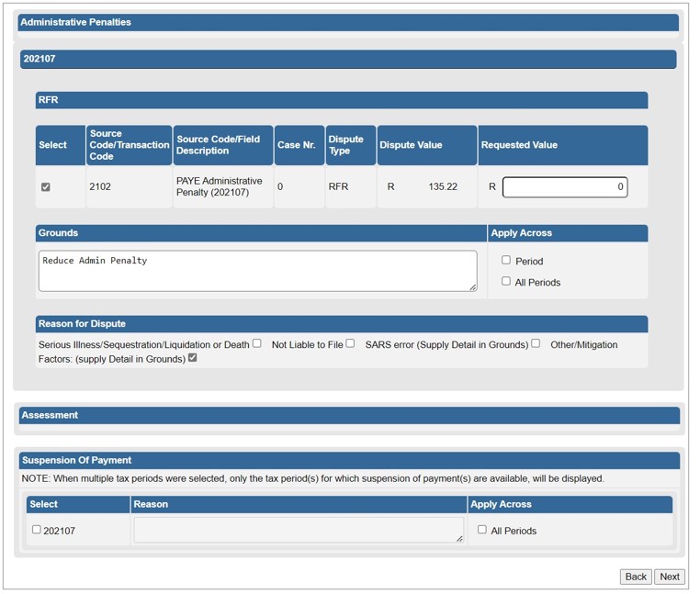Grab the Grounds textarea resize handle

(473, 287)
